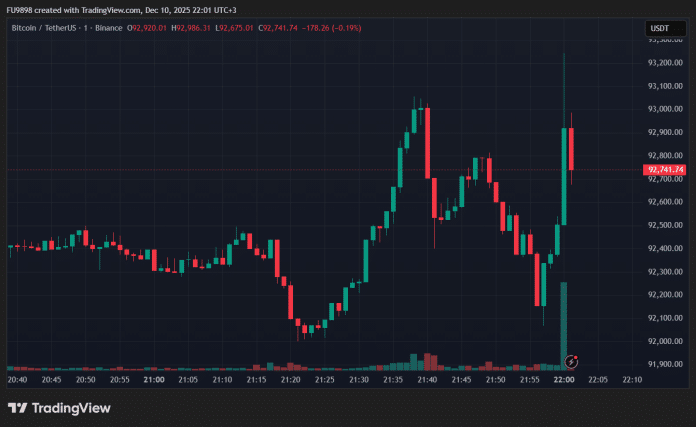Click the 91,900.00 price axis label

click(664, 364)
